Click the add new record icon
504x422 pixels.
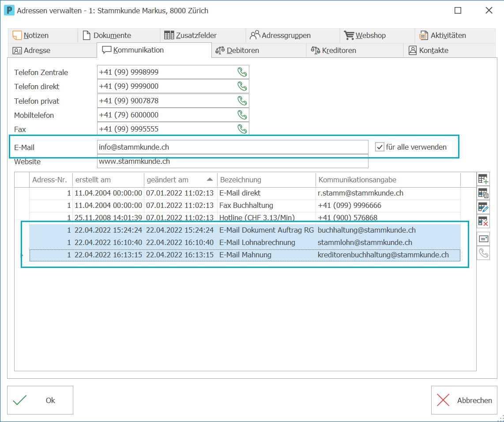pyautogui.click(x=483, y=179)
